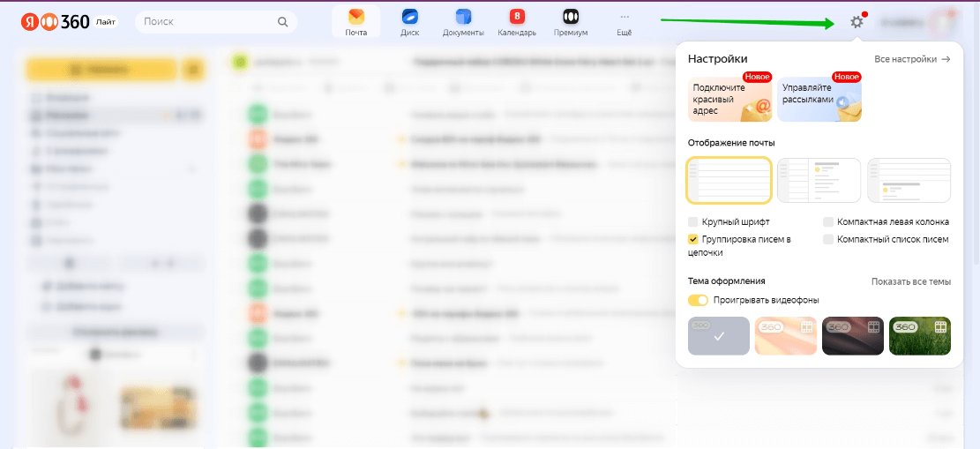Open Календарь service
Image resolution: width=980 pixels, height=449 pixels.
click(517, 22)
